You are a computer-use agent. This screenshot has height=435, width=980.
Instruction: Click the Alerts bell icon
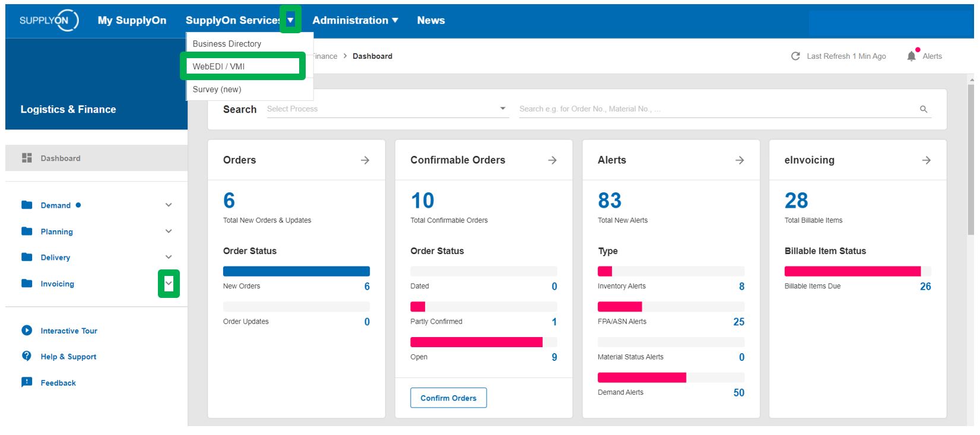point(911,56)
